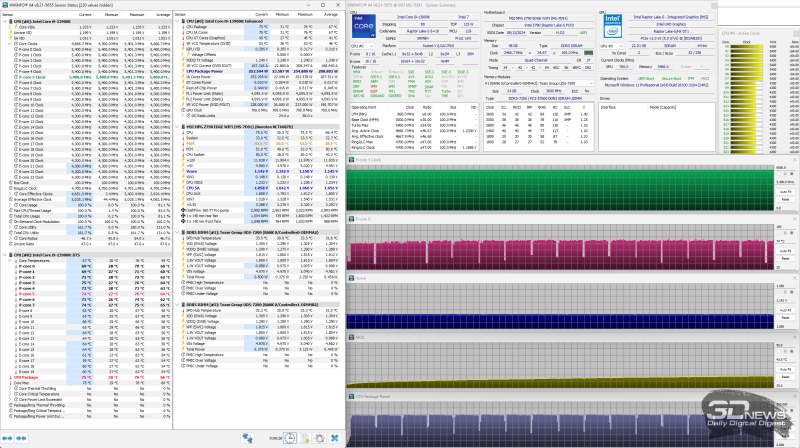The height and width of the screenshot is (448, 800).
Task: Click the P-core 5 Clock green graph area
Action: click(560, 189)
